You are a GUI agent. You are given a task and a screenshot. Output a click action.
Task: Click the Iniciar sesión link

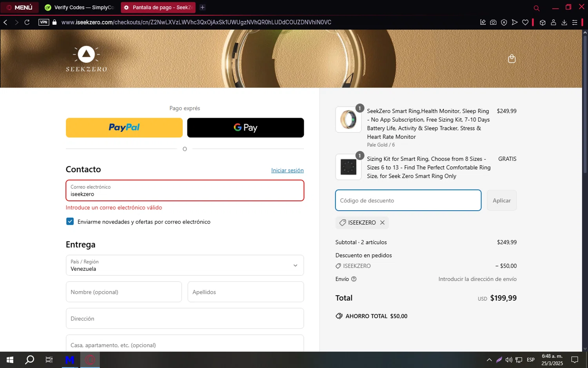tap(287, 170)
